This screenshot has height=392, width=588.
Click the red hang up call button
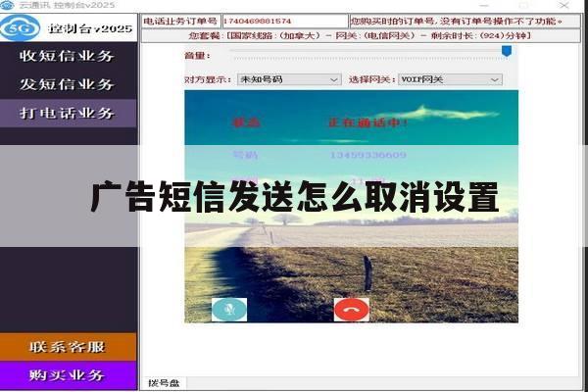coord(352,310)
